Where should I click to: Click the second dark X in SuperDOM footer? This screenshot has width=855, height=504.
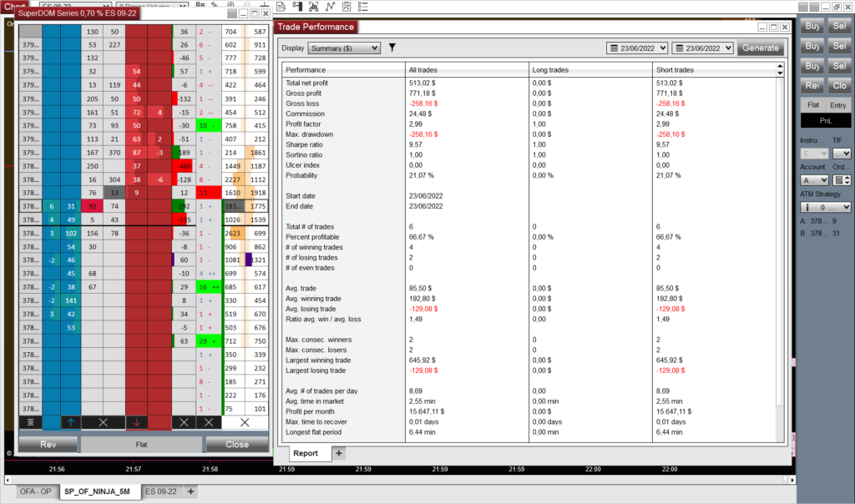pyautogui.click(x=209, y=422)
